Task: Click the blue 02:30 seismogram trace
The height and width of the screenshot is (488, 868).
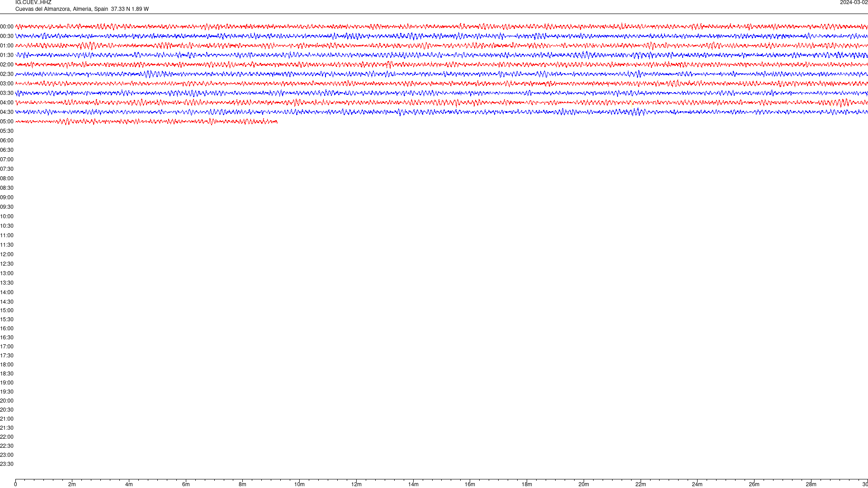Action: point(442,74)
